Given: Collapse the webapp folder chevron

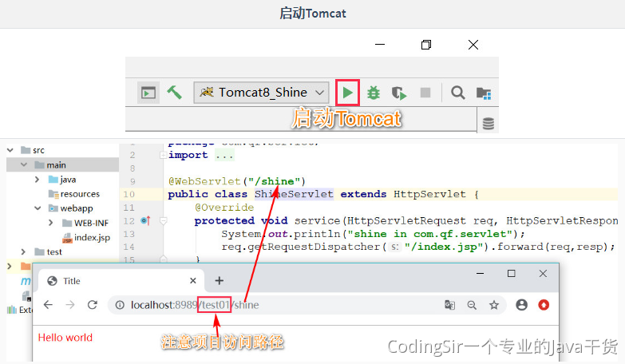Looking at the screenshot, I should pos(38,208).
